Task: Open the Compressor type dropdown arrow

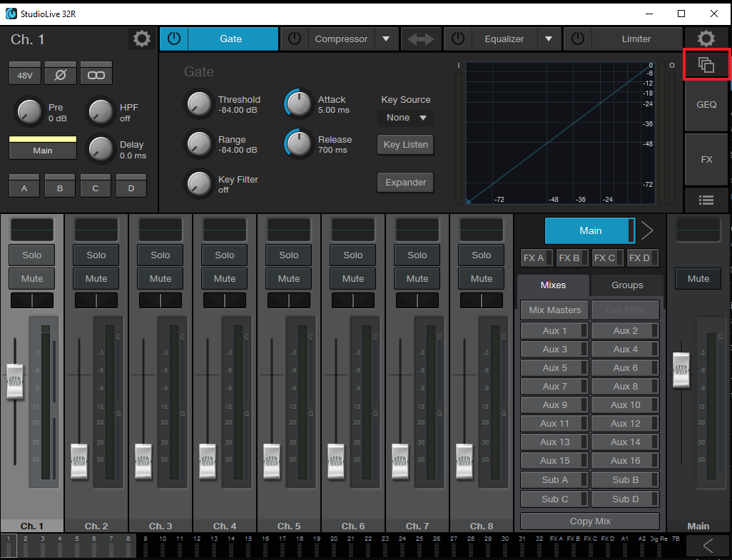Action: (386, 39)
